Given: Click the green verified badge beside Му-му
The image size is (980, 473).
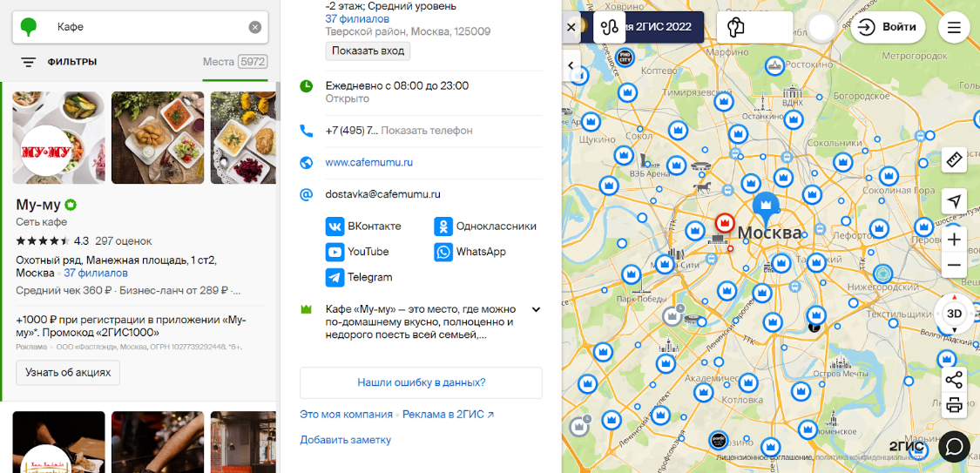Looking at the screenshot, I should pyautogui.click(x=71, y=205).
